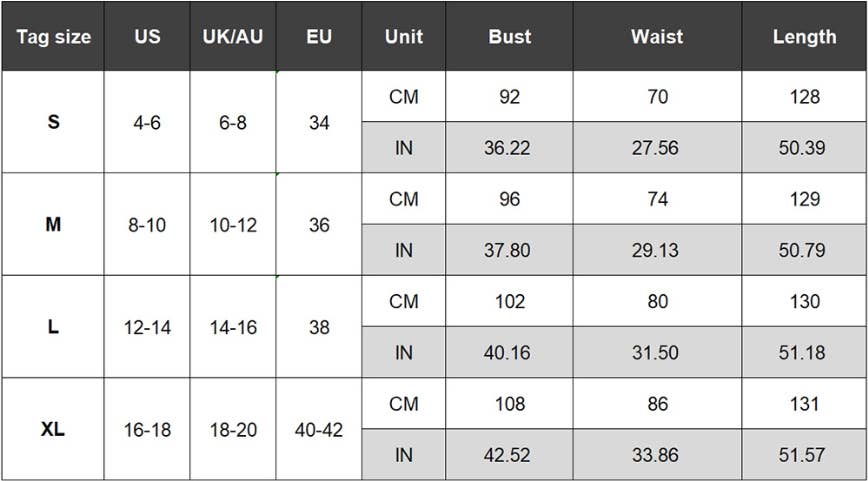
Task: Click the Waist column header
Action: click(657, 37)
